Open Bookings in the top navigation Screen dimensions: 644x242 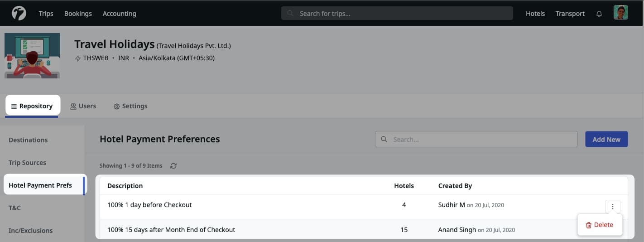tap(78, 14)
